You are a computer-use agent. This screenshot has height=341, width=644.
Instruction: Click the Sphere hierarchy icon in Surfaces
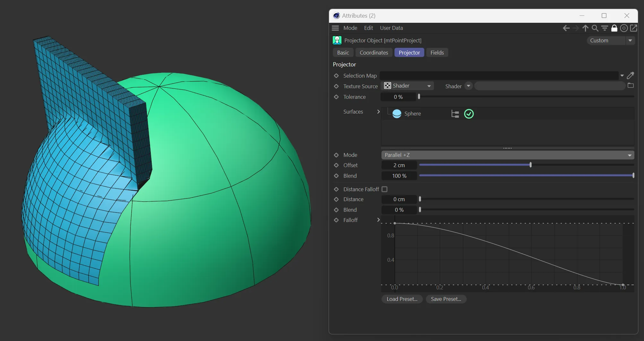(455, 114)
